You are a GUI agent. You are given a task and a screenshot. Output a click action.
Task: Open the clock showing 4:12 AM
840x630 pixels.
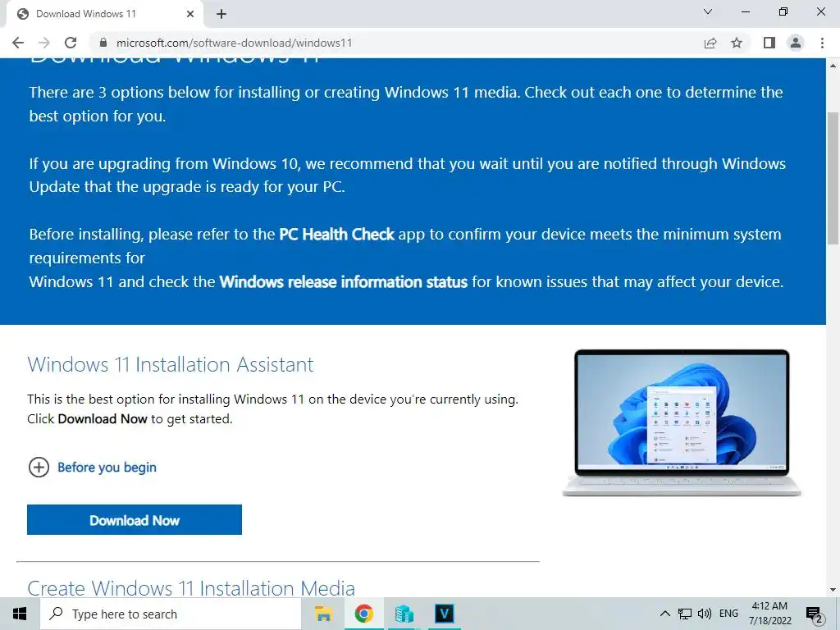click(769, 614)
